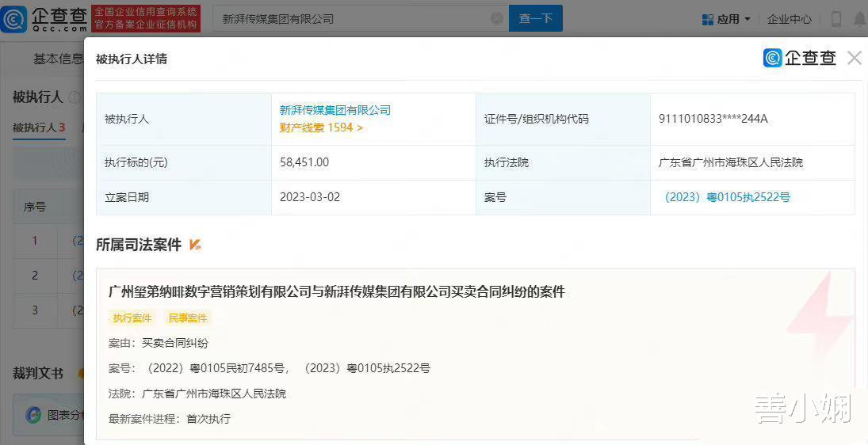Click the 图表分析 icon in background page
Image resolution: width=868 pixels, height=445 pixels.
(x=34, y=415)
